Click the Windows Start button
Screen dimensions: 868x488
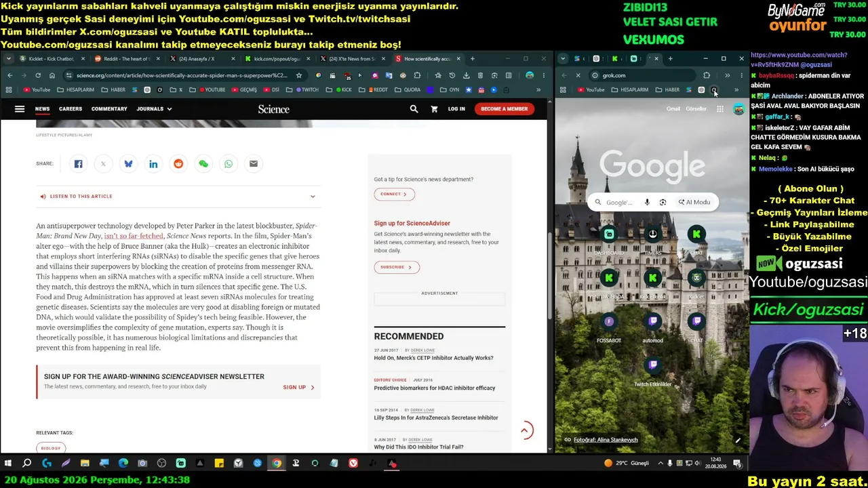point(8,464)
